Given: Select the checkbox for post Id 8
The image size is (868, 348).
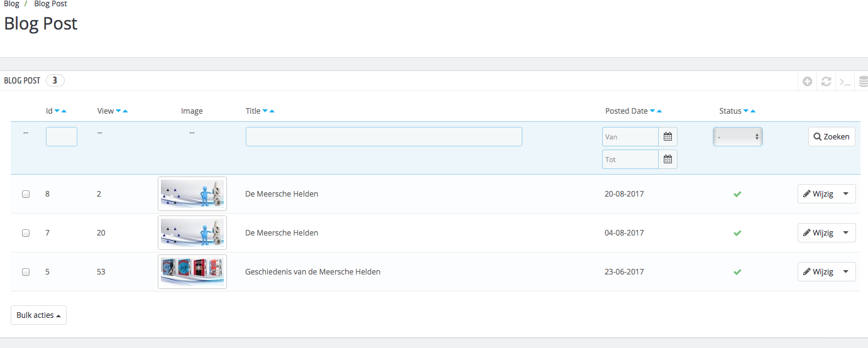Looking at the screenshot, I should click(x=26, y=194).
